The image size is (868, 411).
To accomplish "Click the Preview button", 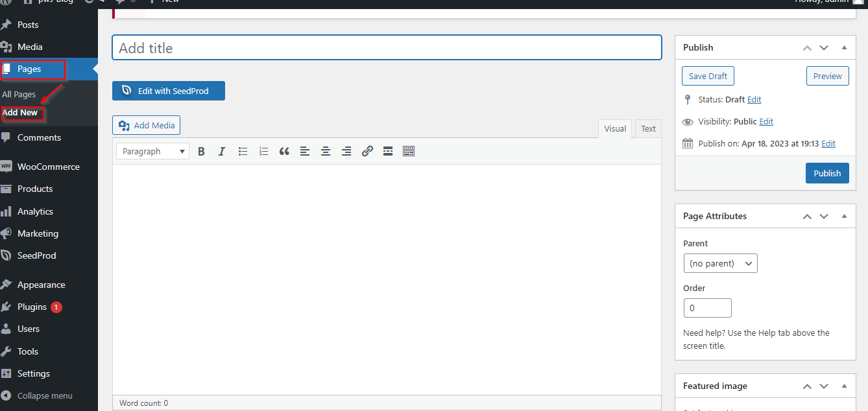I will click(x=828, y=76).
